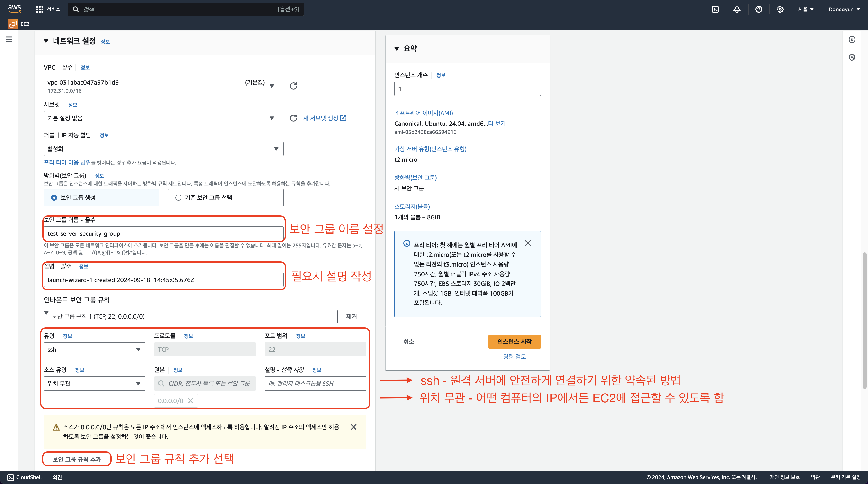868x484 pixels.
Task: Remove the 0.0.0.0/0 source tag
Action: point(191,401)
